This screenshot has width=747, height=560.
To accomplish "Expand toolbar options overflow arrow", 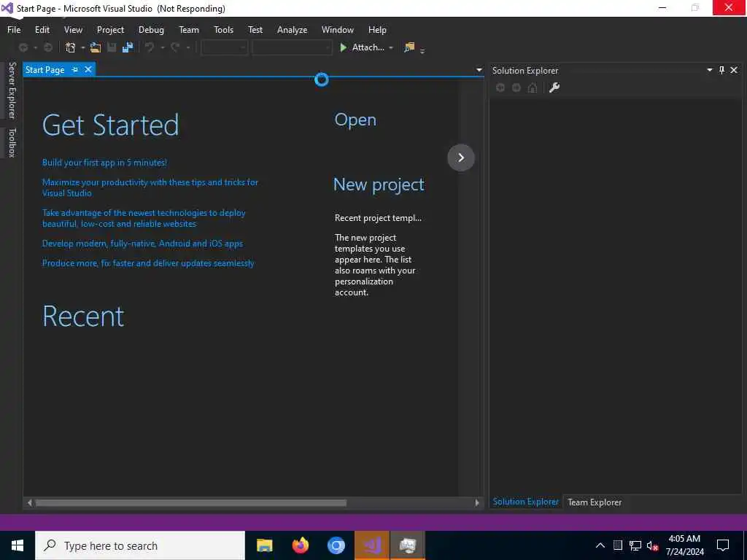I will [422, 51].
